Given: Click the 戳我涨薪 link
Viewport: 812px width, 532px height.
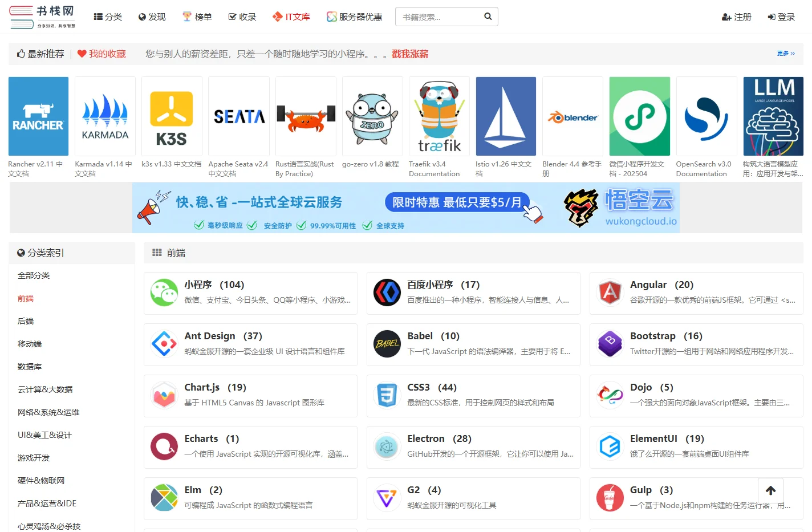Looking at the screenshot, I should [x=410, y=54].
